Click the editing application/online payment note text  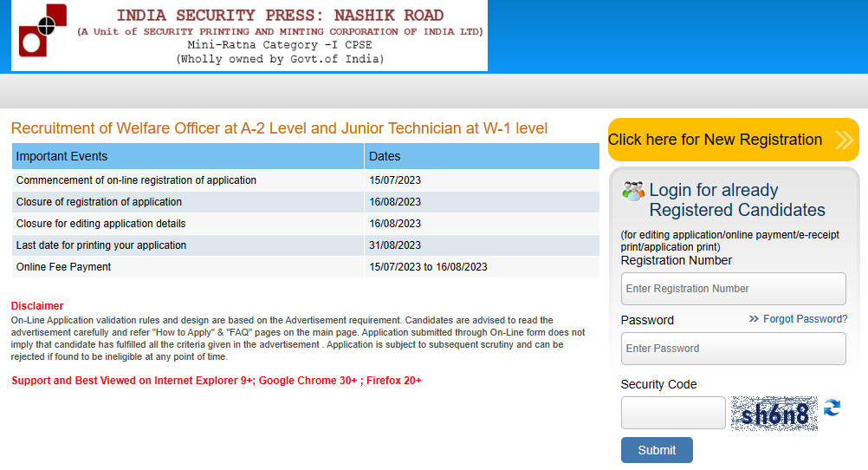(x=729, y=240)
